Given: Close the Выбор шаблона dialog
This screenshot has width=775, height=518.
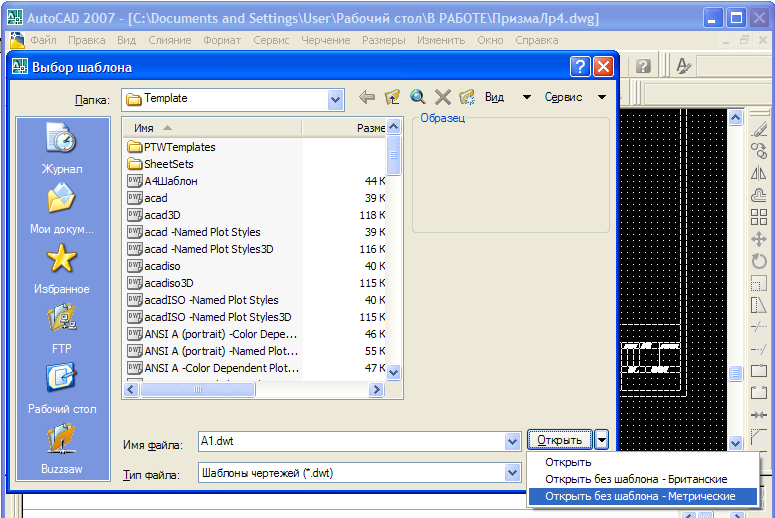Looking at the screenshot, I should coord(603,67).
